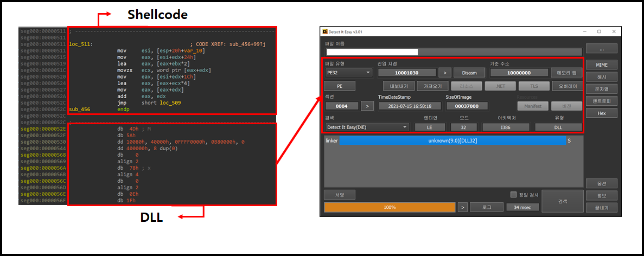Open the 옵션 options button
This screenshot has height=256, width=644.
pyautogui.click(x=601, y=183)
